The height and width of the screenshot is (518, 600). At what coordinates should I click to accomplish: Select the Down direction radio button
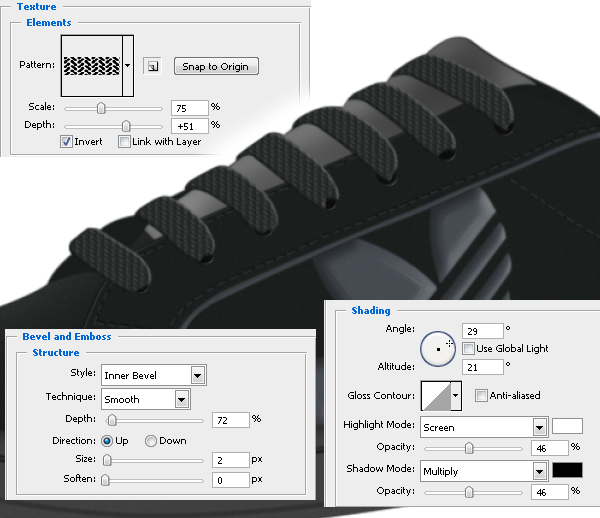point(151,441)
